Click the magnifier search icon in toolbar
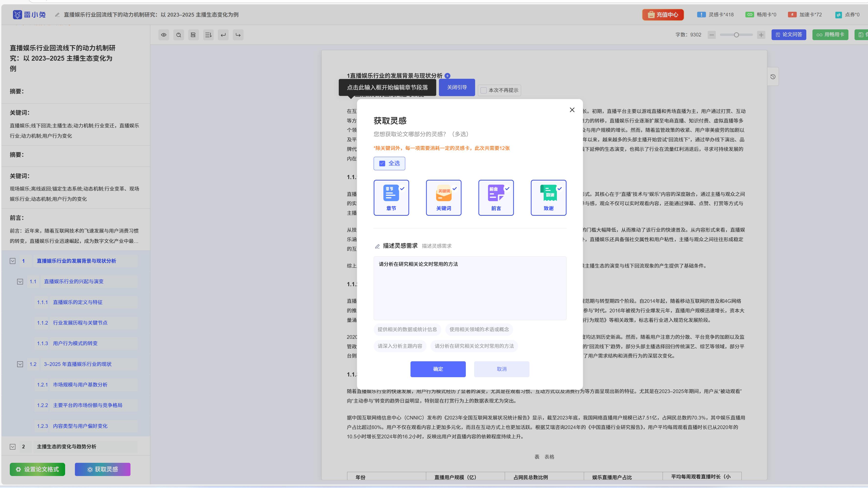The width and height of the screenshot is (868, 488). click(179, 35)
